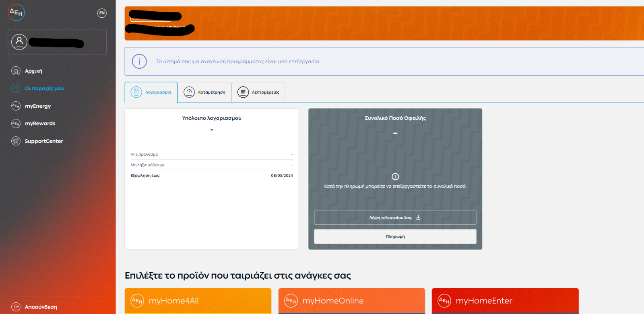Select the Λογαριασμοί tab
This screenshot has height=314, width=644.
(151, 92)
